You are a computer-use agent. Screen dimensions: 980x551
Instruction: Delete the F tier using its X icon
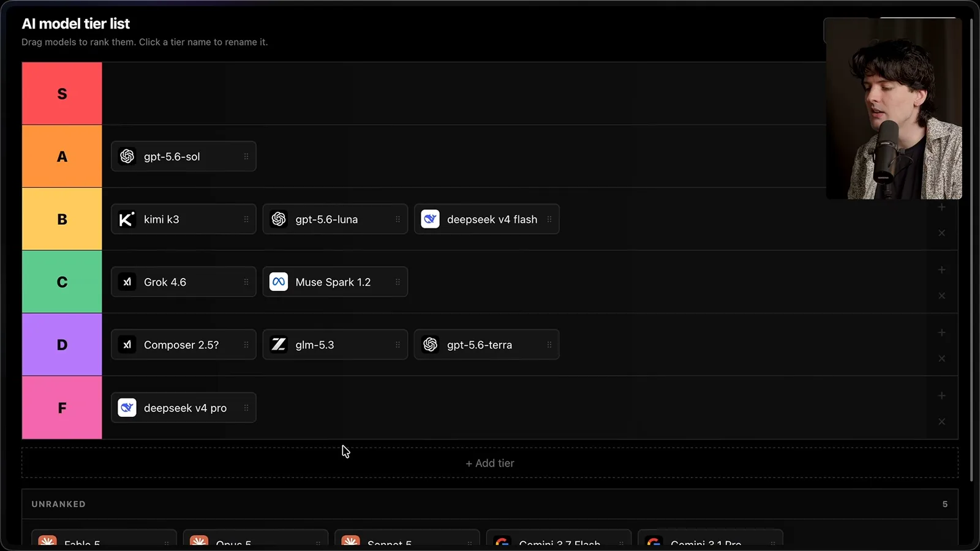(x=942, y=421)
